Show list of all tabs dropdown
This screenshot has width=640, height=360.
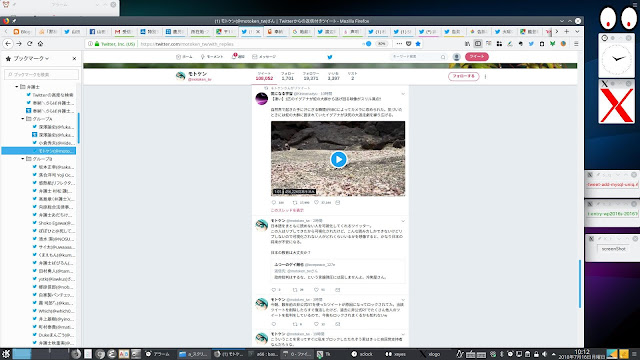(x=577, y=31)
